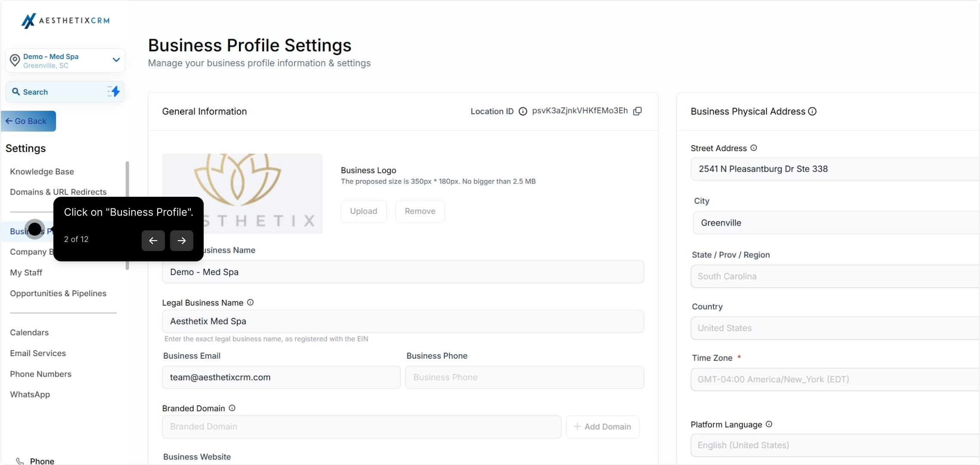Viewport: 980px width, 465px height.
Task: Click the lightning bolt quick actions icon
Action: [x=114, y=91]
